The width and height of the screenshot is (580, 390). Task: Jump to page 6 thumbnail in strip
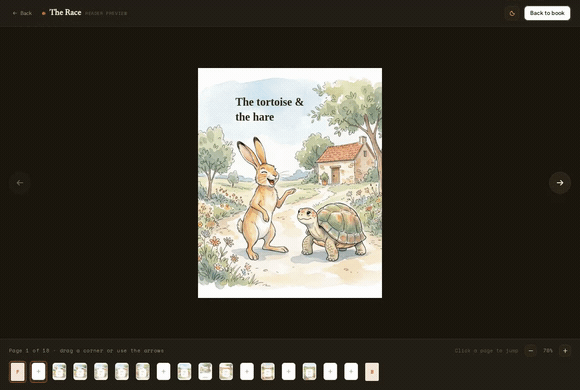click(122, 371)
